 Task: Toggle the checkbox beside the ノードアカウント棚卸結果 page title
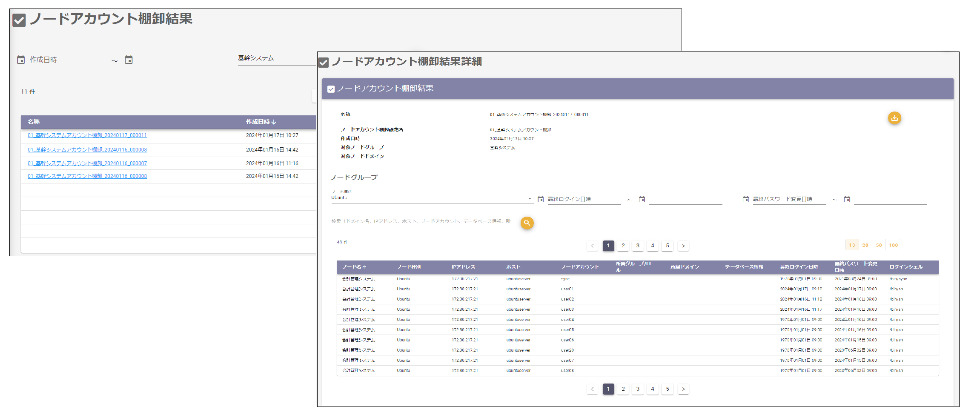click(x=19, y=19)
